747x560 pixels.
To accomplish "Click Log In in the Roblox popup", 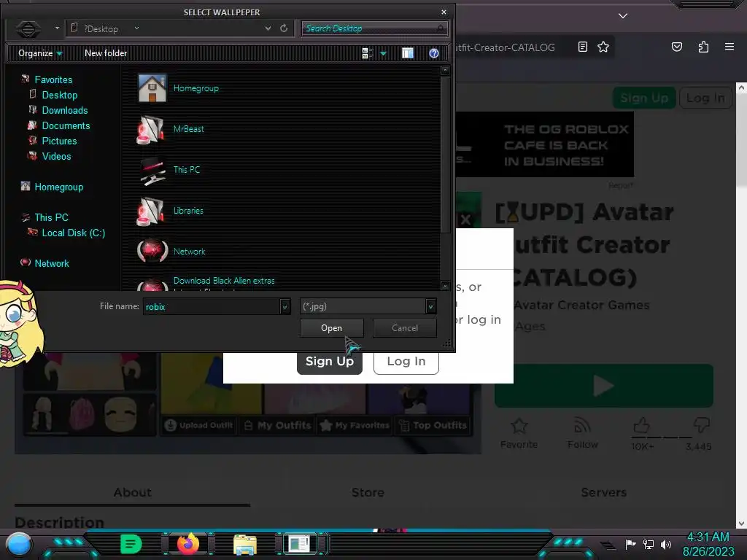I will pos(406,362).
